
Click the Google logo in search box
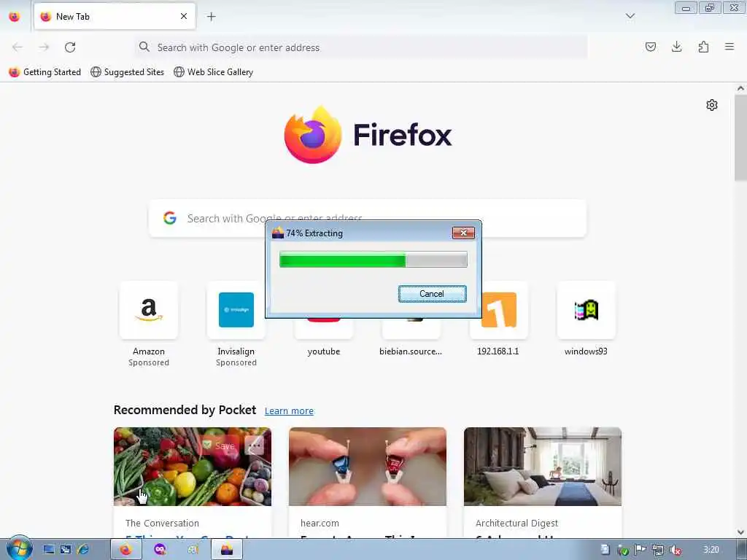click(x=170, y=218)
